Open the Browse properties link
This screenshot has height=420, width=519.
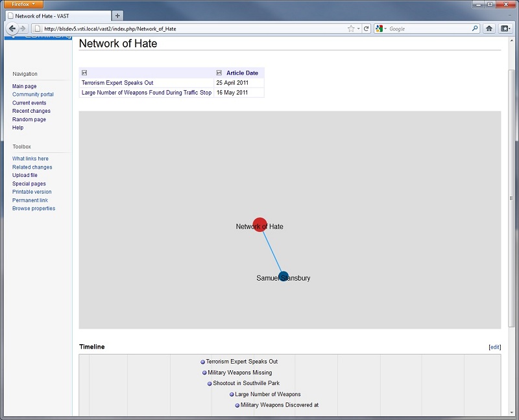[x=34, y=208]
